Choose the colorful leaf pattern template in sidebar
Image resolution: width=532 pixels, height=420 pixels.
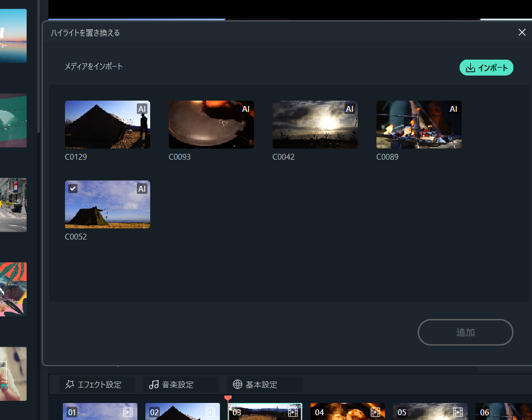[x=13, y=289]
